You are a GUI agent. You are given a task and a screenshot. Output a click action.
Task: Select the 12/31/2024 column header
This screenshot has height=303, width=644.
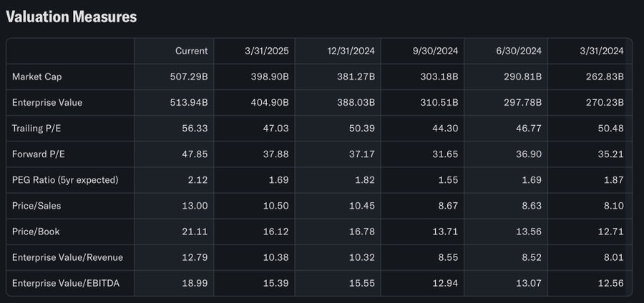tap(353, 51)
